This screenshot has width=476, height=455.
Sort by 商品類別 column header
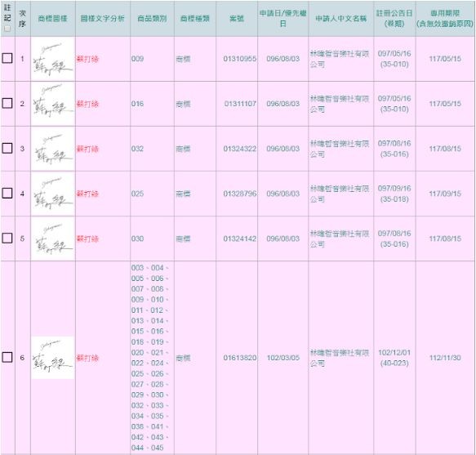pos(152,19)
